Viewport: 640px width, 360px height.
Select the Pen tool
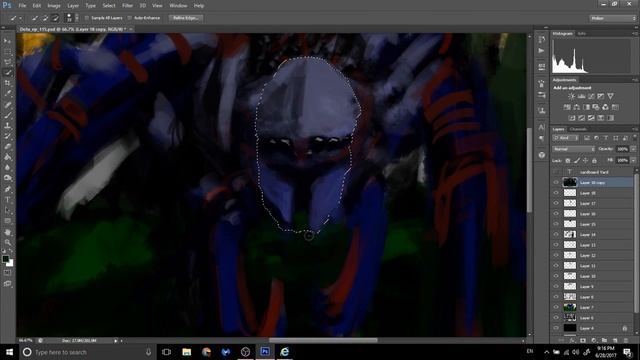(x=7, y=189)
